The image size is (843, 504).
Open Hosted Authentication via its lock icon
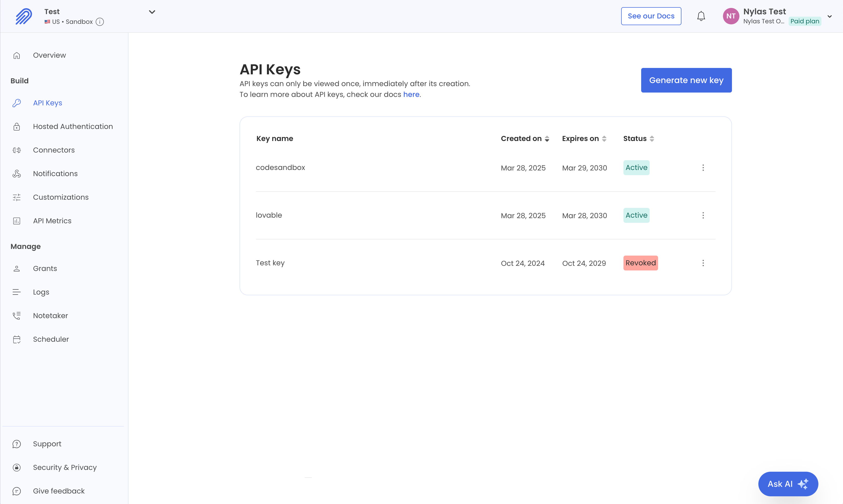tap(17, 126)
